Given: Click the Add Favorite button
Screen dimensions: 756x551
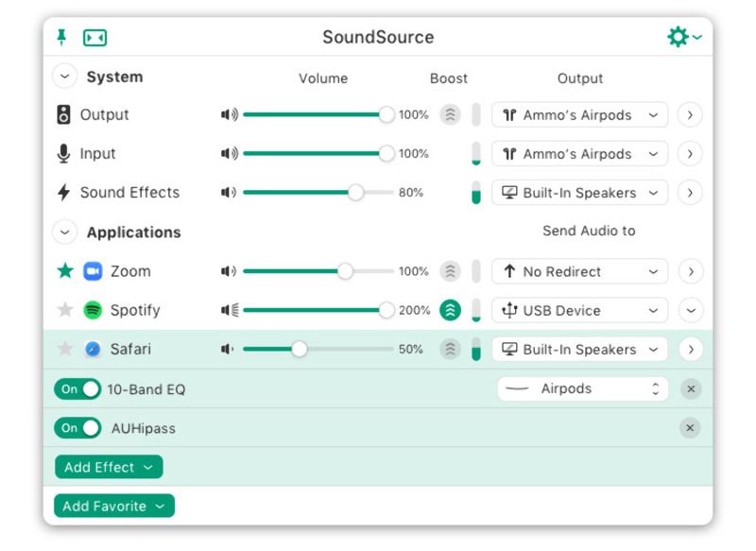Looking at the screenshot, I should coord(113,506).
